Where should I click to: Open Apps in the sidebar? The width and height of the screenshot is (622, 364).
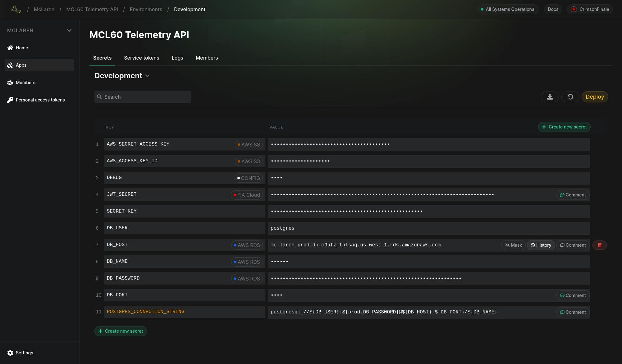point(39,65)
